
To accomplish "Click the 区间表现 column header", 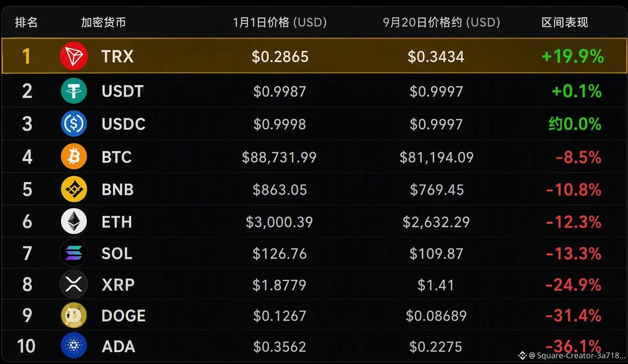I will 565,22.
